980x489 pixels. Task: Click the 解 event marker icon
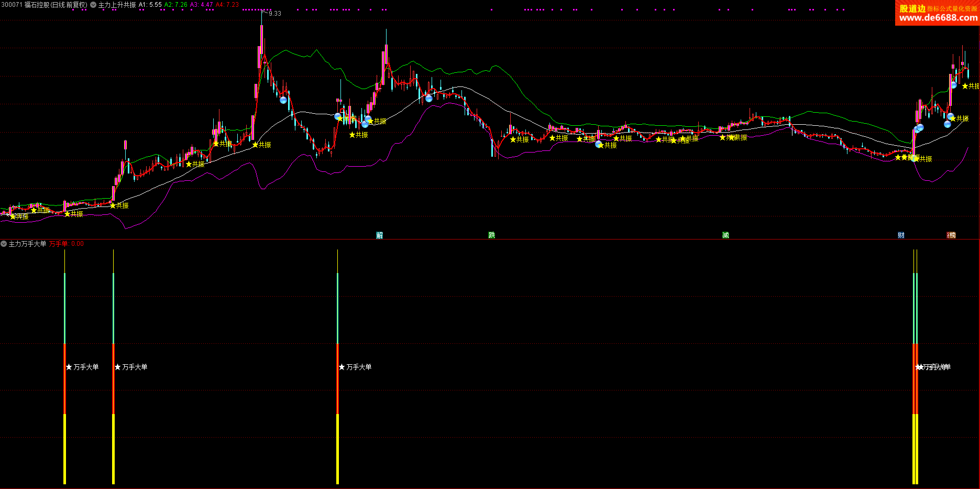click(379, 235)
